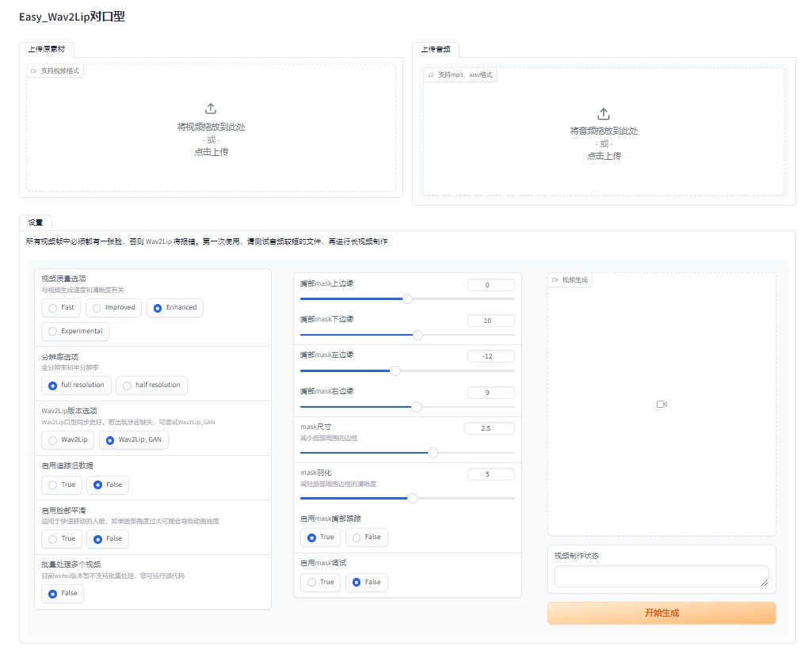Select the Improved video quality option
Viewport: 812px width, 661px height.
click(x=114, y=307)
